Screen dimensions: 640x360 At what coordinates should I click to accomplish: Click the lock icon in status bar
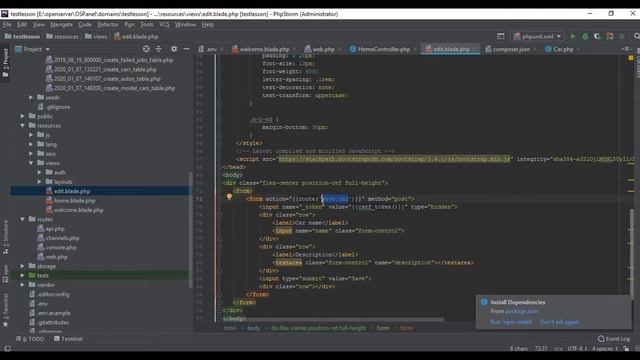(626, 349)
